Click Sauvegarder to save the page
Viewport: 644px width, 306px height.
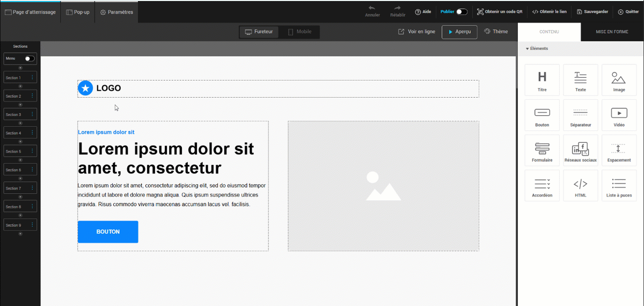592,12
